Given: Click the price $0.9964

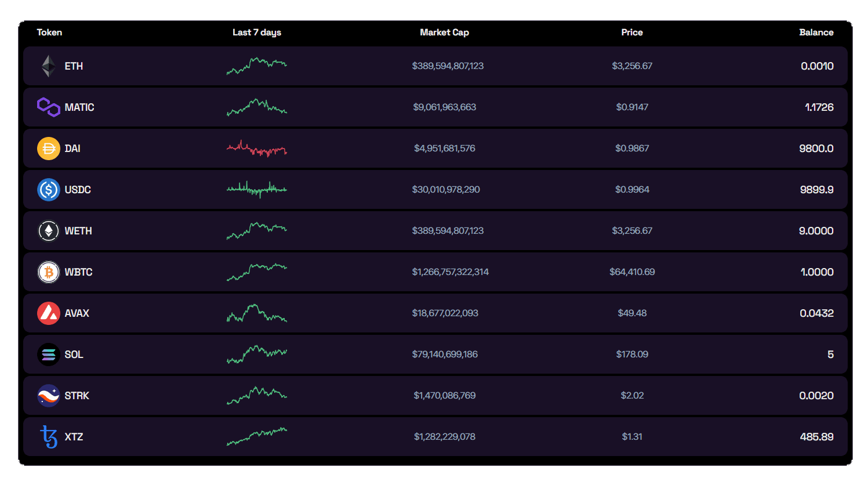Looking at the screenshot, I should tap(632, 190).
